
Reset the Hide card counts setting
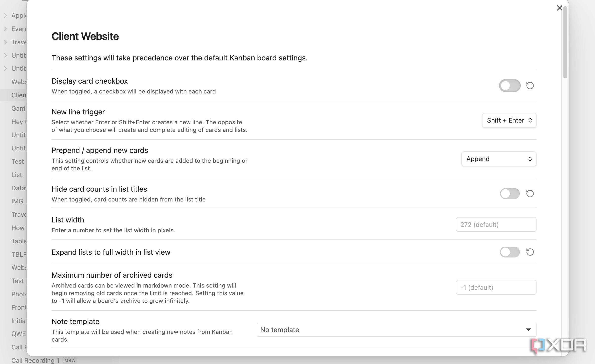[x=530, y=194]
